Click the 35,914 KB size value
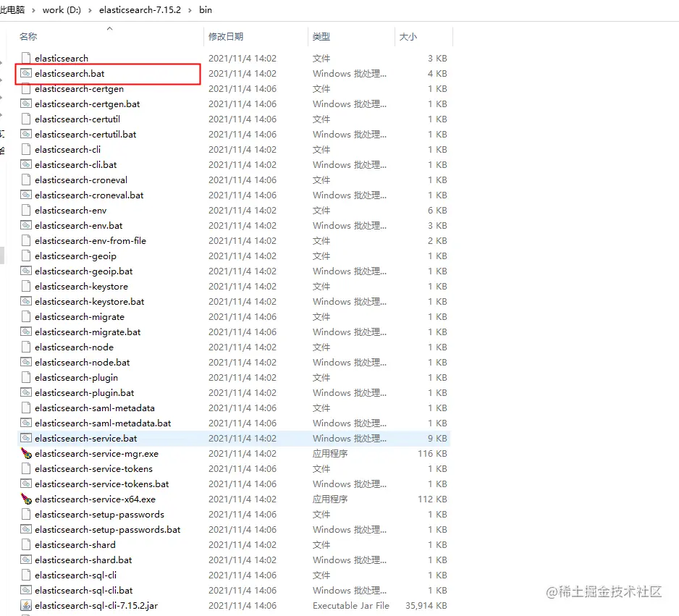The height and width of the screenshot is (616, 679). (426, 605)
